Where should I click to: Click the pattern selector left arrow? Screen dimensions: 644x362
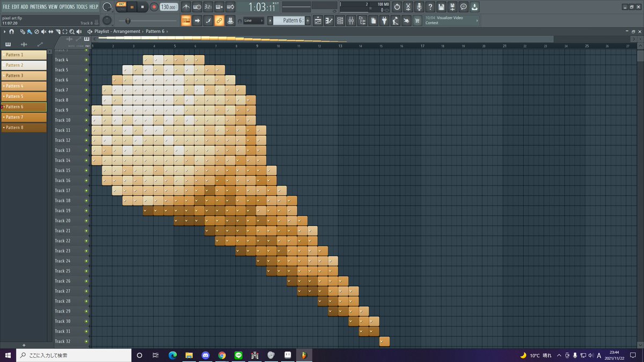coord(270,21)
